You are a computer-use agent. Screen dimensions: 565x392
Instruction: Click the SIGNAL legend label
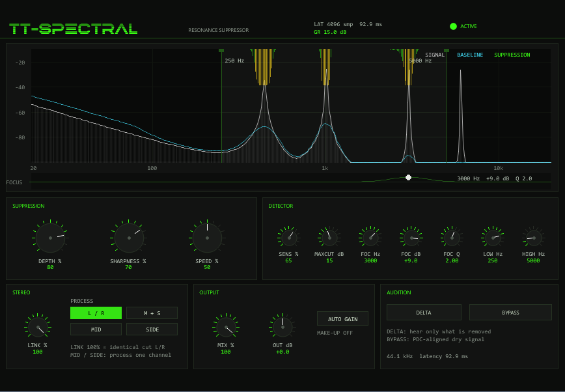pos(435,55)
